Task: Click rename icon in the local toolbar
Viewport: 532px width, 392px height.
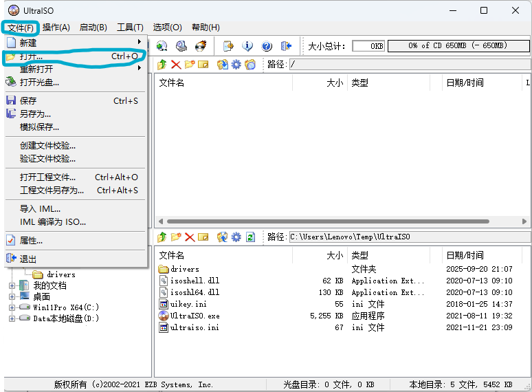Action: pyautogui.click(x=203, y=237)
